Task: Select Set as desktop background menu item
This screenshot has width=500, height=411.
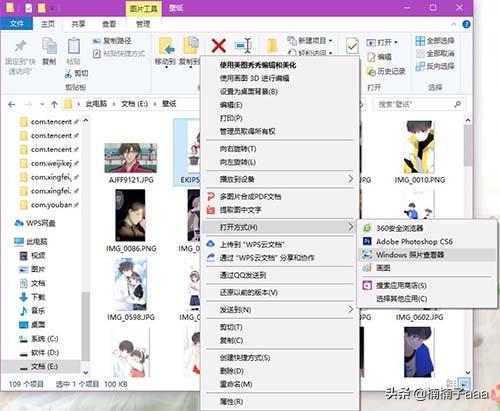Action: [279, 92]
